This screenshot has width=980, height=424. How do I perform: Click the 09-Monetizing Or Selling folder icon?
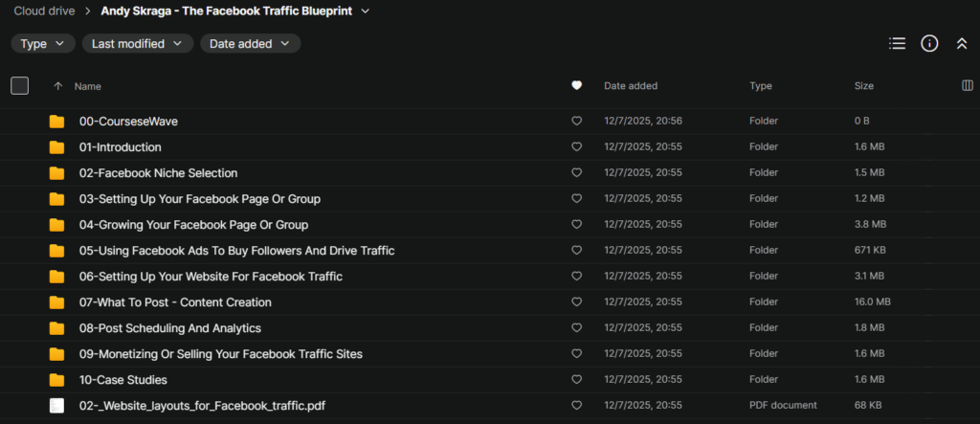[x=56, y=354]
